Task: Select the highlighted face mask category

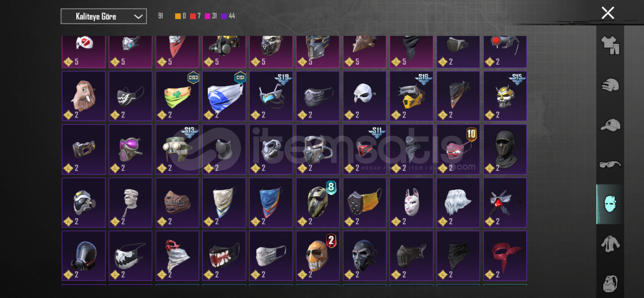Action: pos(610,204)
